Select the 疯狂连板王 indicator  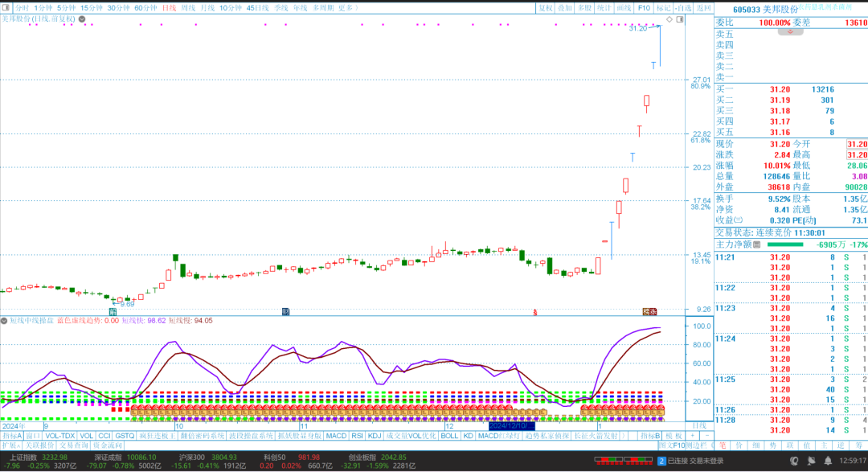point(158,436)
